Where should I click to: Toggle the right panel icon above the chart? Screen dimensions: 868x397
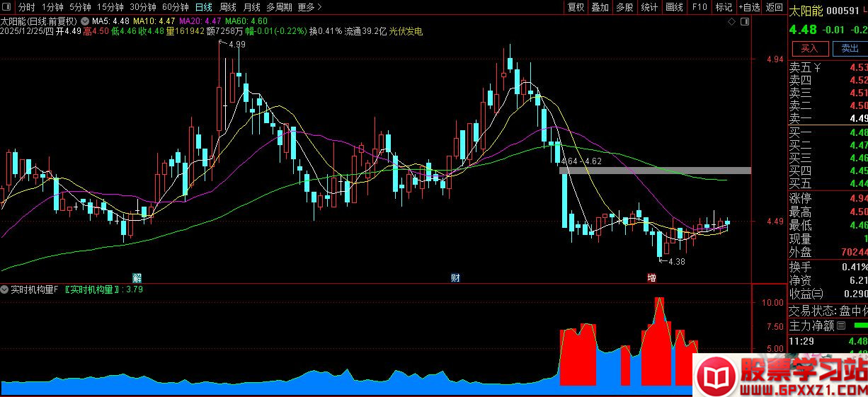coord(743,23)
